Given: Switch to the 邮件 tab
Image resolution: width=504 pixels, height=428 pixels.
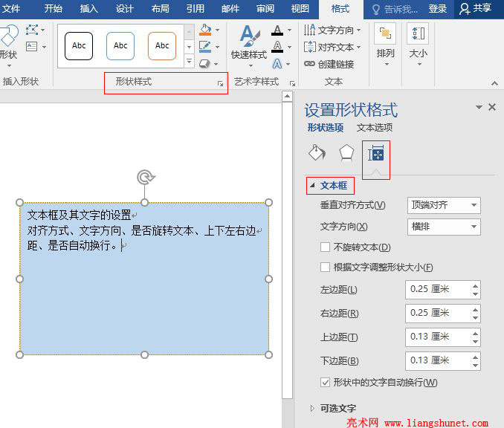Looking at the screenshot, I should pos(230,9).
